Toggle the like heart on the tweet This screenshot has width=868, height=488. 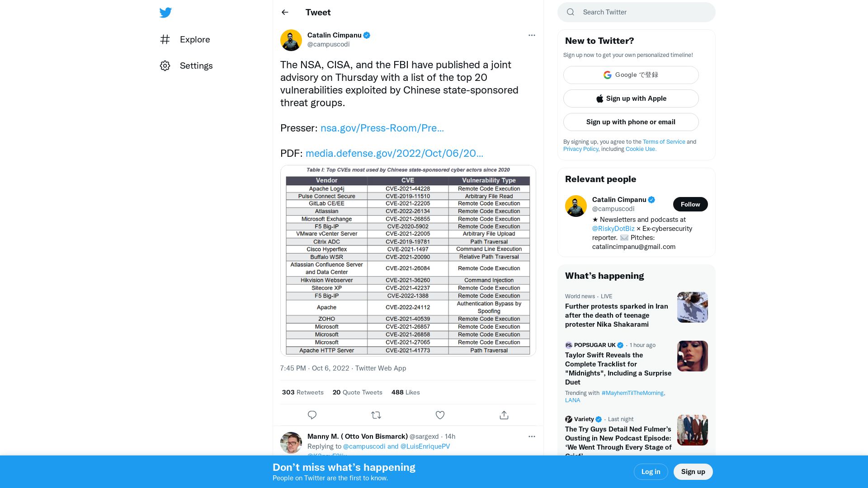(x=440, y=415)
